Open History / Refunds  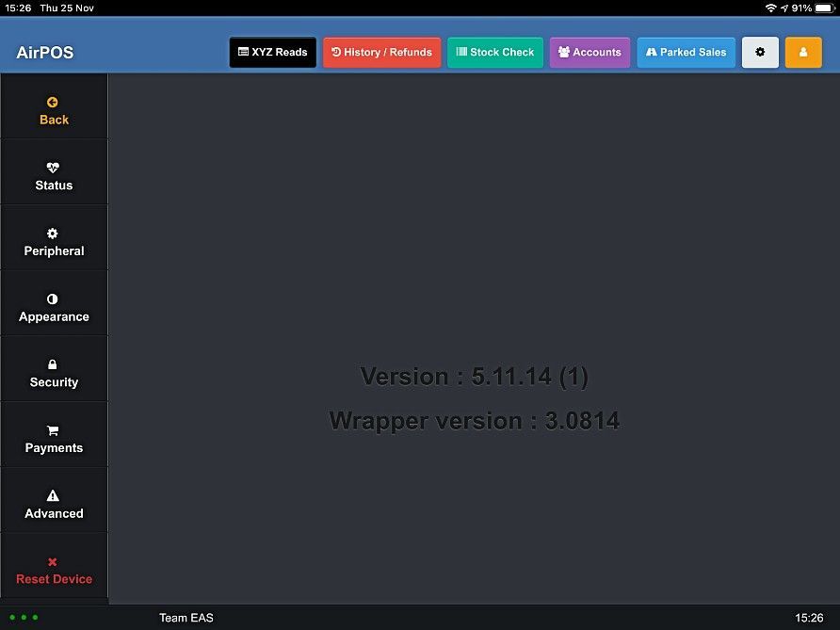pyautogui.click(x=381, y=52)
